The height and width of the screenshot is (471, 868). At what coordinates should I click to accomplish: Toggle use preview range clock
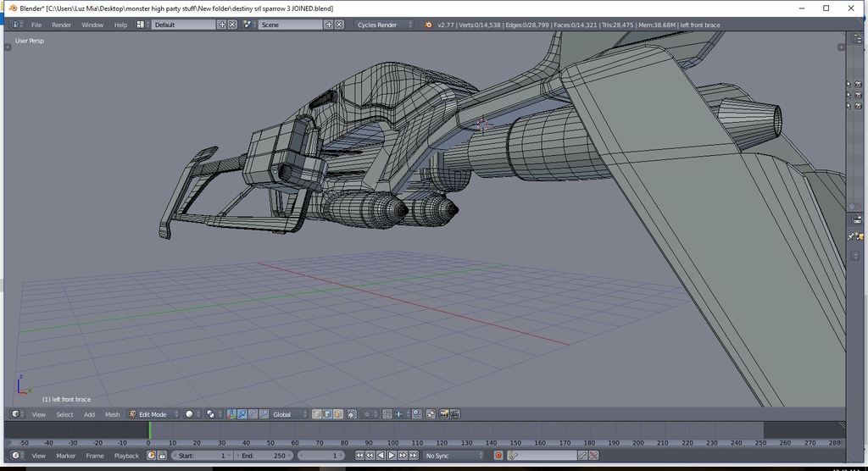tap(151, 456)
